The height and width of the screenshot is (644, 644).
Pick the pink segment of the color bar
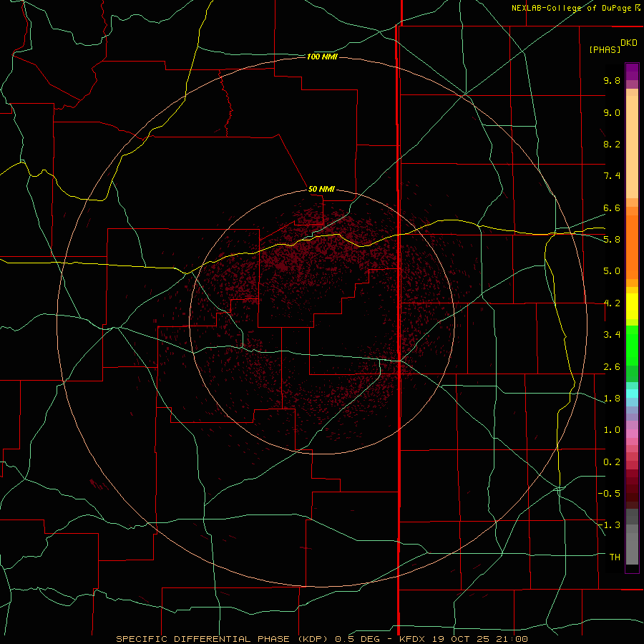(x=632, y=434)
